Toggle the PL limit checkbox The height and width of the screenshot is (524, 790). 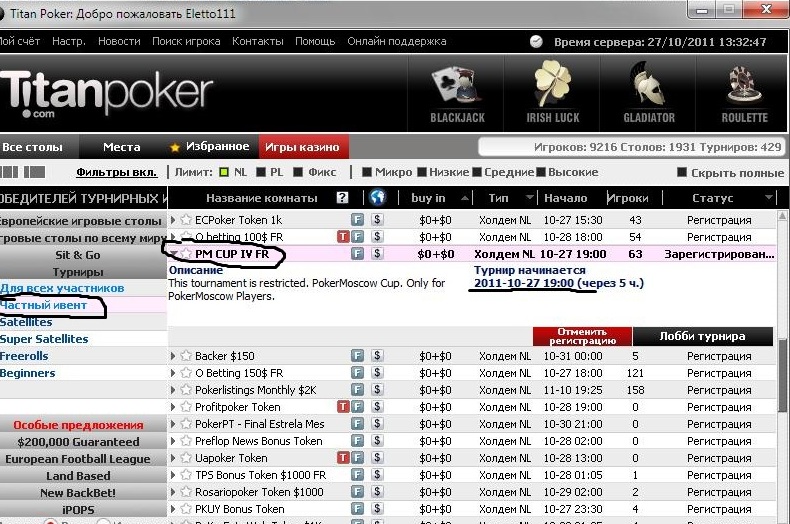(261, 172)
